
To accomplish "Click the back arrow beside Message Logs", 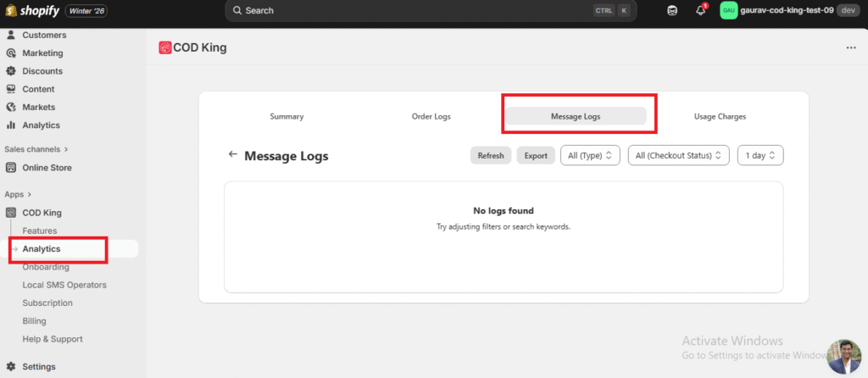I will coord(233,155).
